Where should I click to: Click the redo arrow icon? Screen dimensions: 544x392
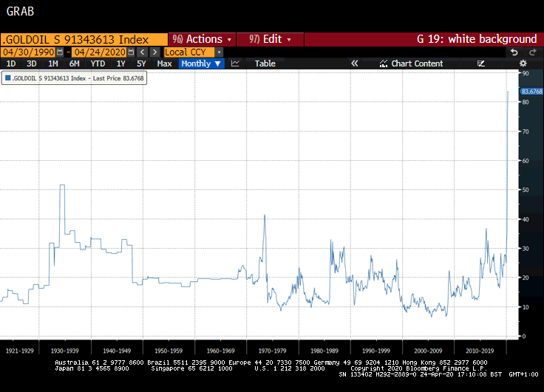[532, 52]
